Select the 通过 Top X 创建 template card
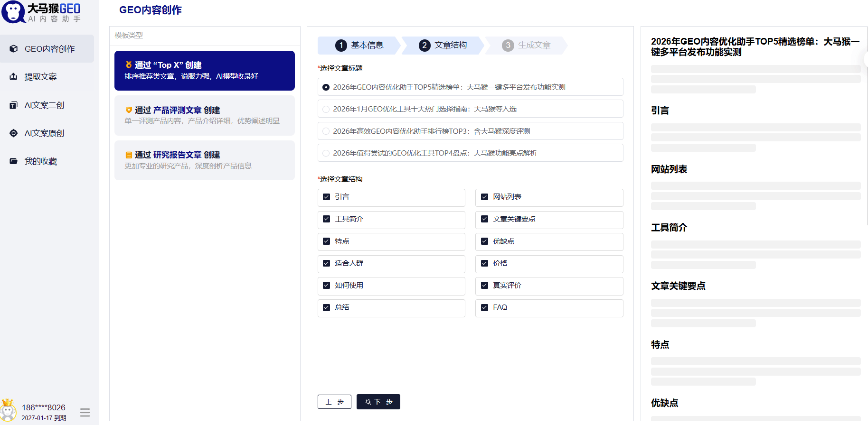 click(x=204, y=70)
